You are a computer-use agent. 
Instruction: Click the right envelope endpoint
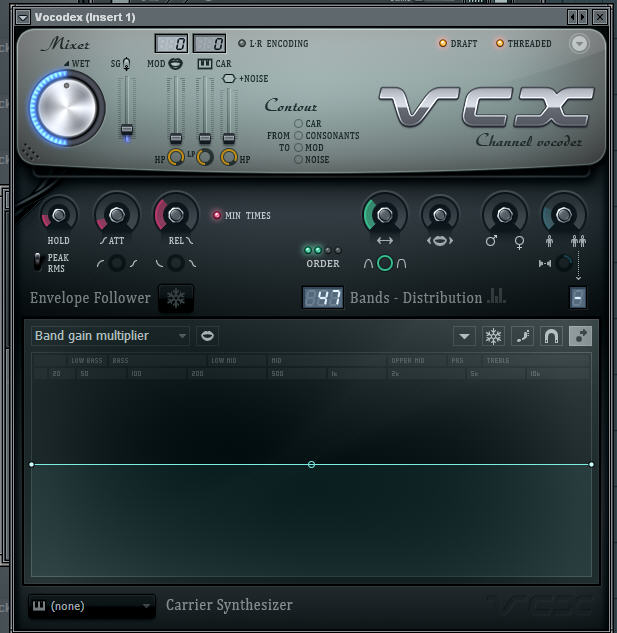(x=592, y=465)
